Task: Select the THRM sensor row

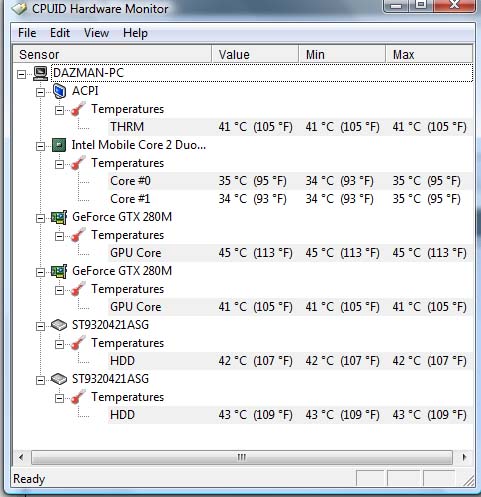Action: tap(290, 127)
